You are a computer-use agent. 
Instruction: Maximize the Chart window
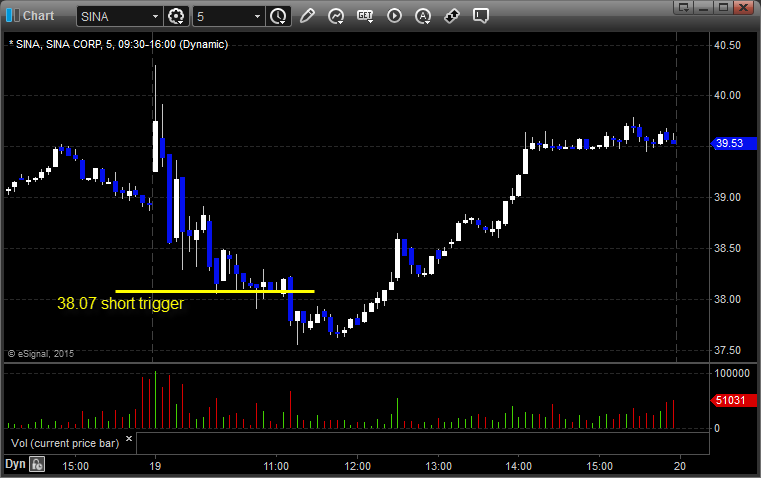click(x=723, y=7)
